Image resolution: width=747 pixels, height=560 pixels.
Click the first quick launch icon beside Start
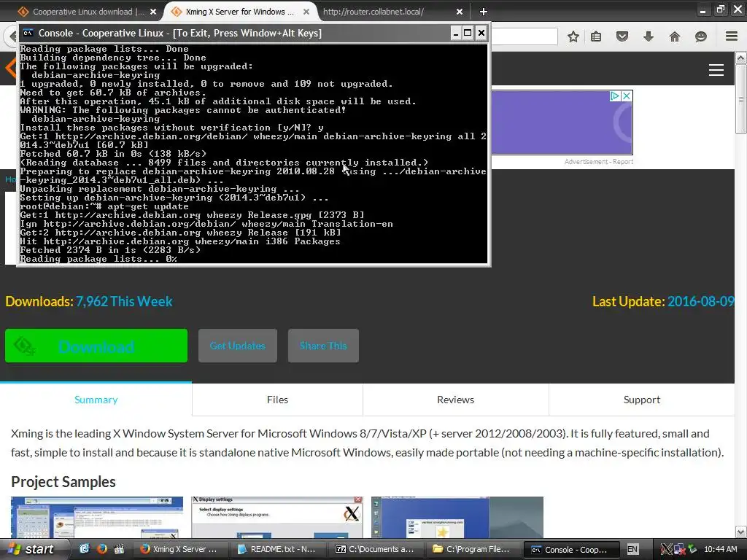85,549
